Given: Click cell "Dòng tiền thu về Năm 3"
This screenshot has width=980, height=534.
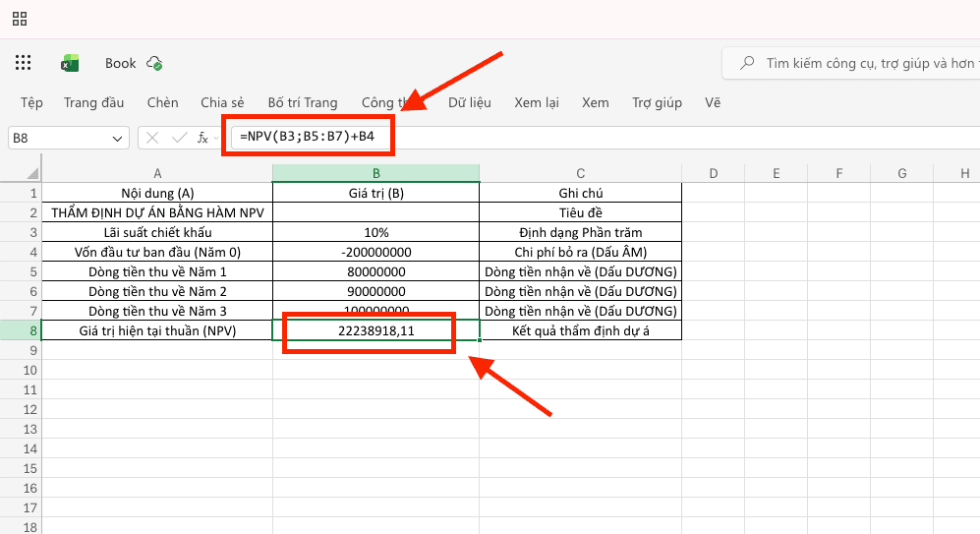Looking at the screenshot, I should pos(157,312).
